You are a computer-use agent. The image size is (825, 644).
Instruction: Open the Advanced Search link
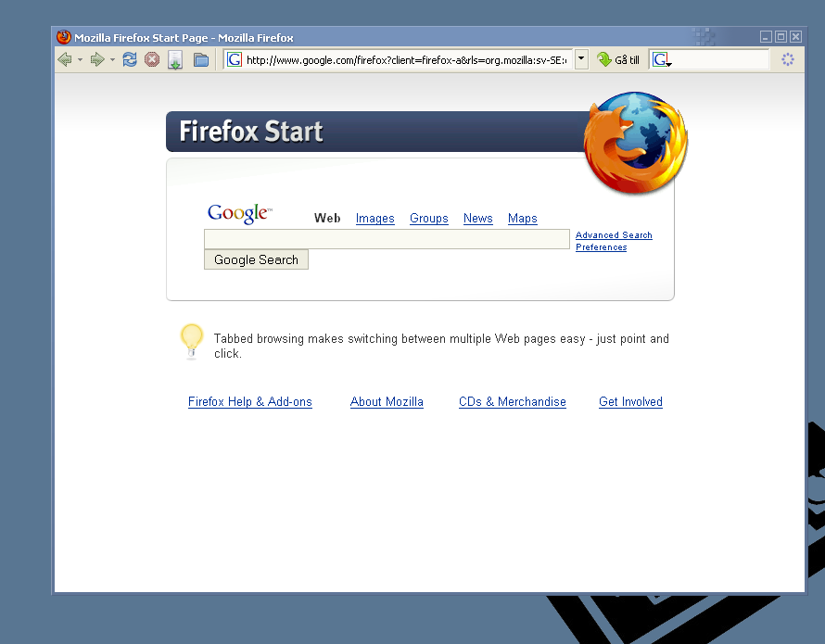pos(614,235)
